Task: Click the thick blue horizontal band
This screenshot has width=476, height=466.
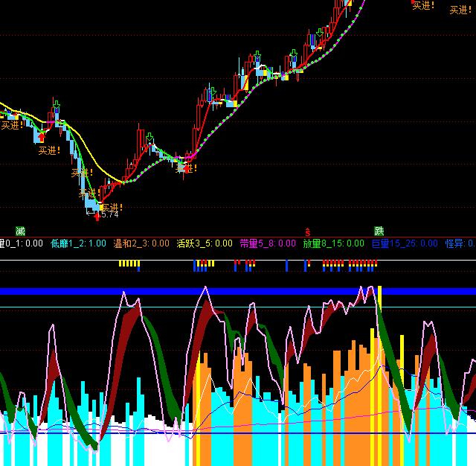Action: click(238, 291)
